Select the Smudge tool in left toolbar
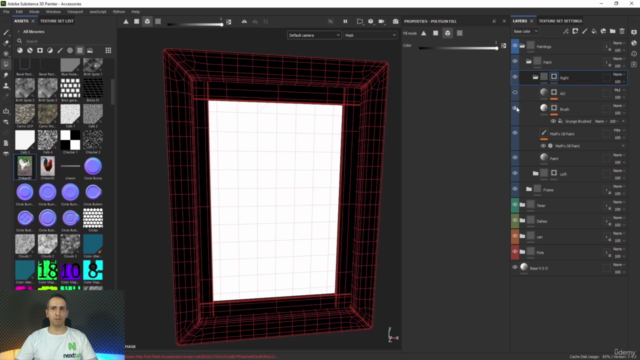The width and height of the screenshot is (640, 360). 6,75
